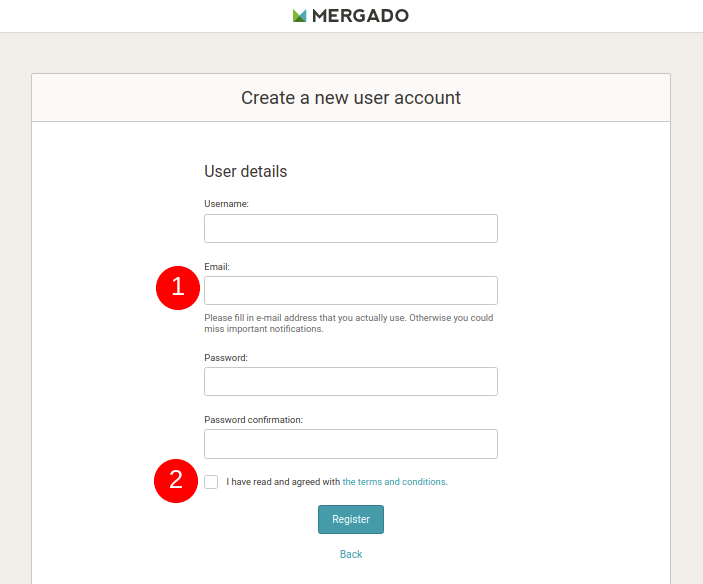The height and width of the screenshot is (584, 703).
Task: Select the Password input field
Action: click(351, 381)
